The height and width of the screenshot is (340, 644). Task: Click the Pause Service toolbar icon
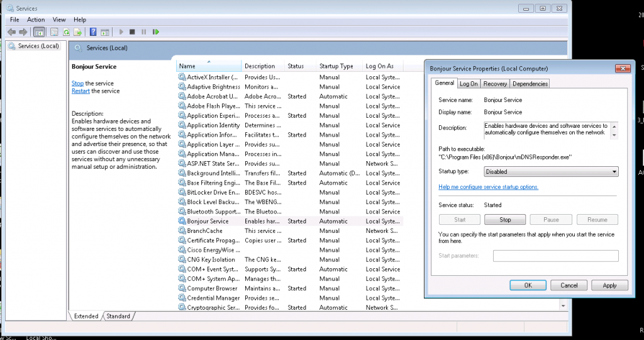point(144,32)
